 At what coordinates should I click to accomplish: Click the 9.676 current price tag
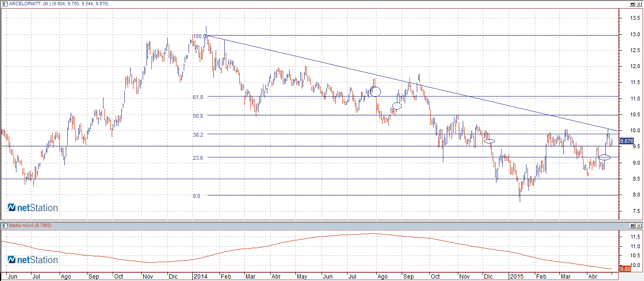click(626, 141)
